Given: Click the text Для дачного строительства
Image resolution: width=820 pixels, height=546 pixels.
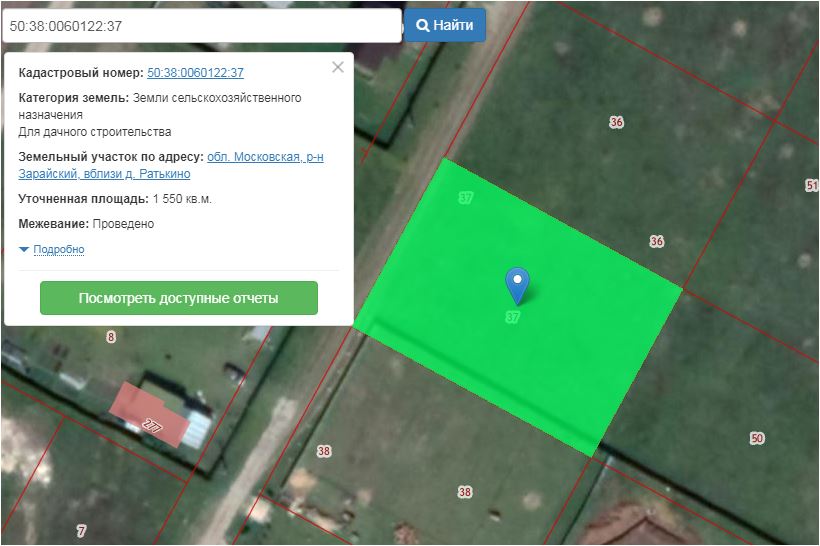Looking at the screenshot, I should pos(95,132).
